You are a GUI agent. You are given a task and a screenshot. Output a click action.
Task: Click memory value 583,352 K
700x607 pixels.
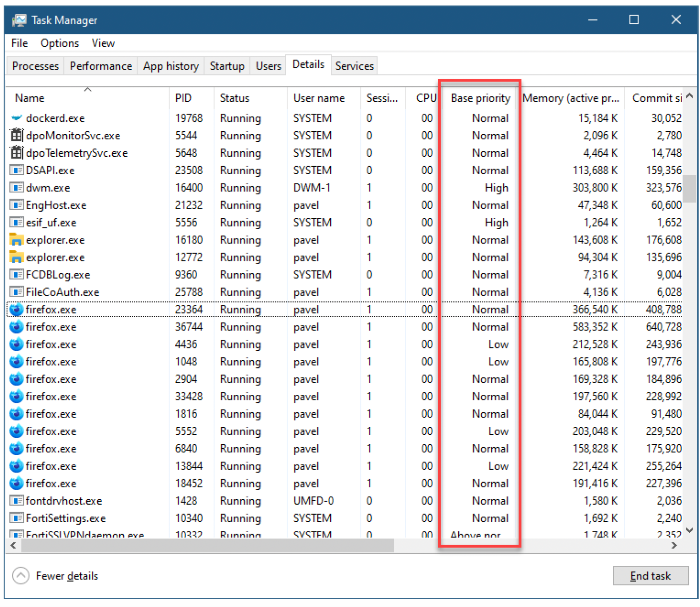[595, 327]
